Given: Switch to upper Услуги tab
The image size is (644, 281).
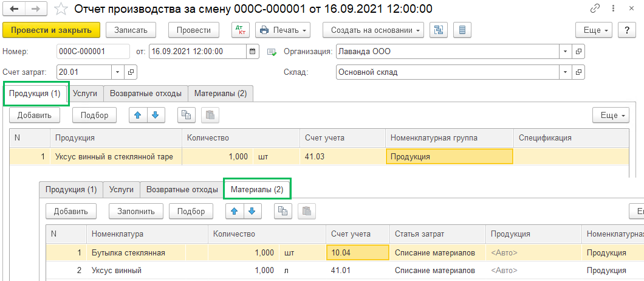Looking at the screenshot, I should [x=85, y=94].
